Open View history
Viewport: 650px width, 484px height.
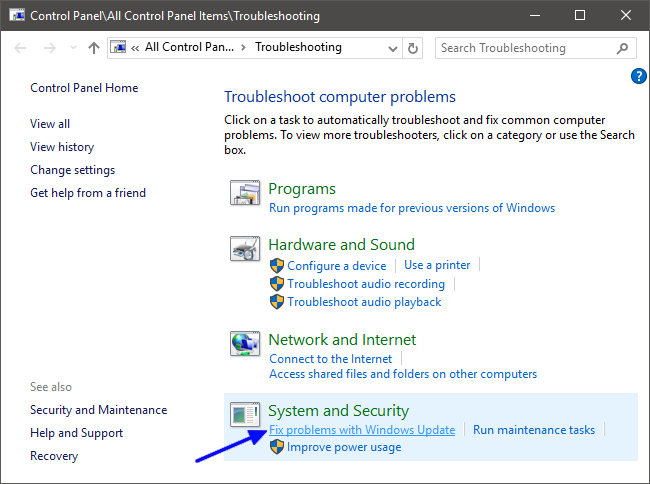tap(62, 147)
